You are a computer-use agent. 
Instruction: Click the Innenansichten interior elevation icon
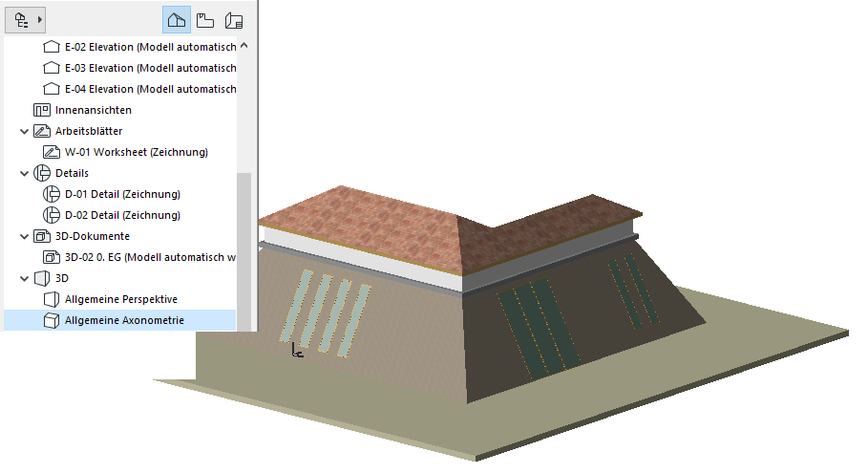pyautogui.click(x=42, y=110)
